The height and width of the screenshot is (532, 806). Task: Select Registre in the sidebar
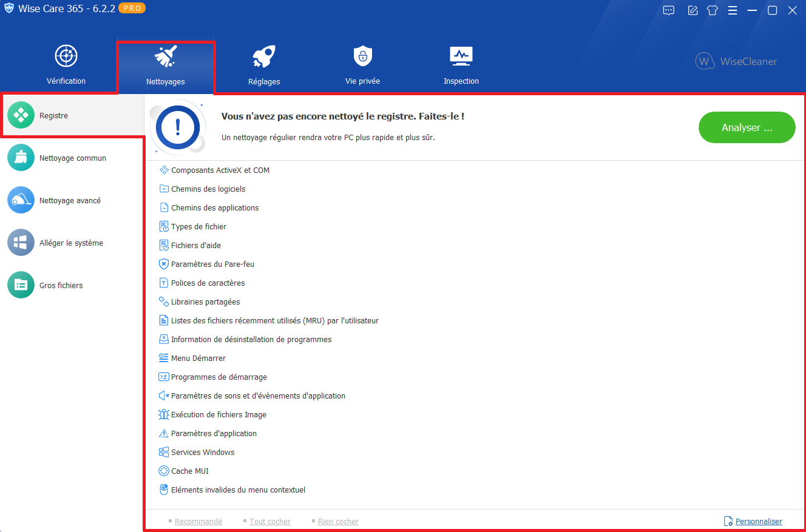[72, 115]
